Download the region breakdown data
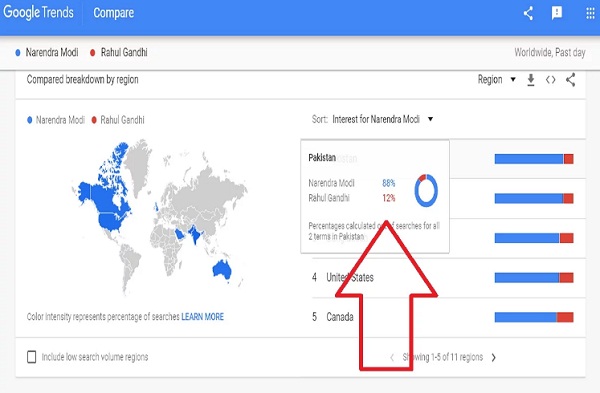The height and width of the screenshot is (393, 600). point(531,80)
